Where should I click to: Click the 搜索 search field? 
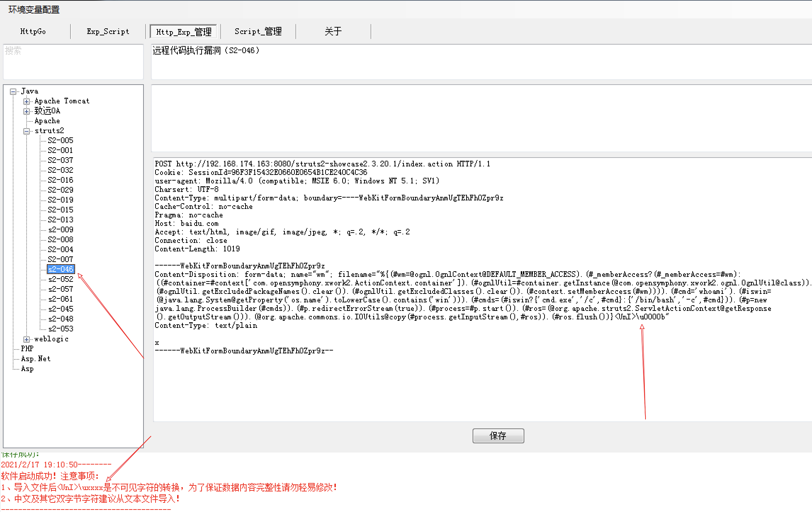pos(73,62)
